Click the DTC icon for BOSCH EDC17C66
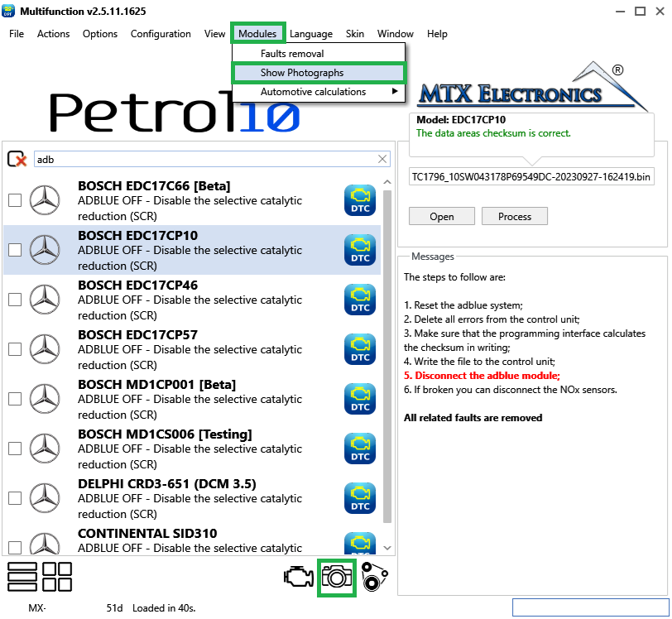The height and width of the screenshot is (619, 672). [360, 200]
